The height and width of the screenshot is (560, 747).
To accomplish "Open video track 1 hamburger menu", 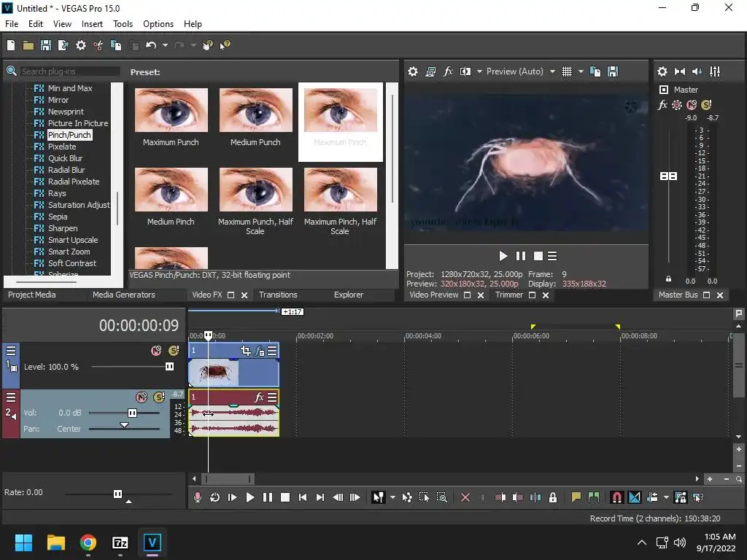I will point(11,351).
